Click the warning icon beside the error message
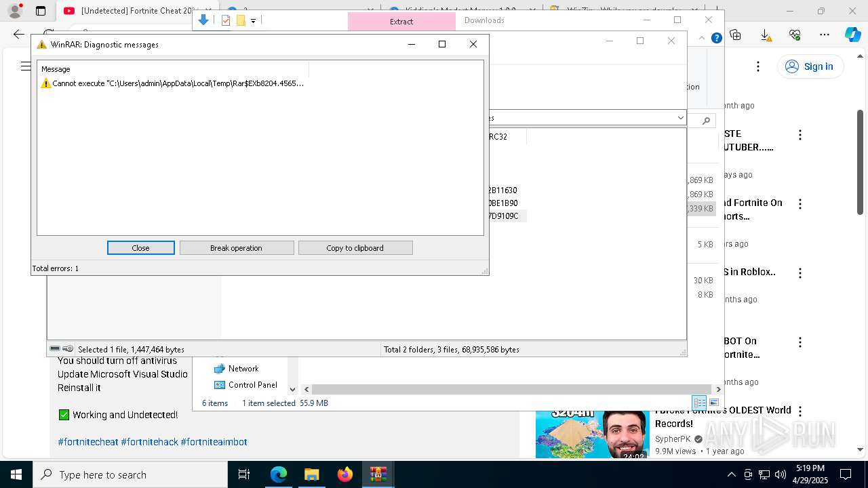The height and width of the screenshot is (488, 868). pos(46,83)
